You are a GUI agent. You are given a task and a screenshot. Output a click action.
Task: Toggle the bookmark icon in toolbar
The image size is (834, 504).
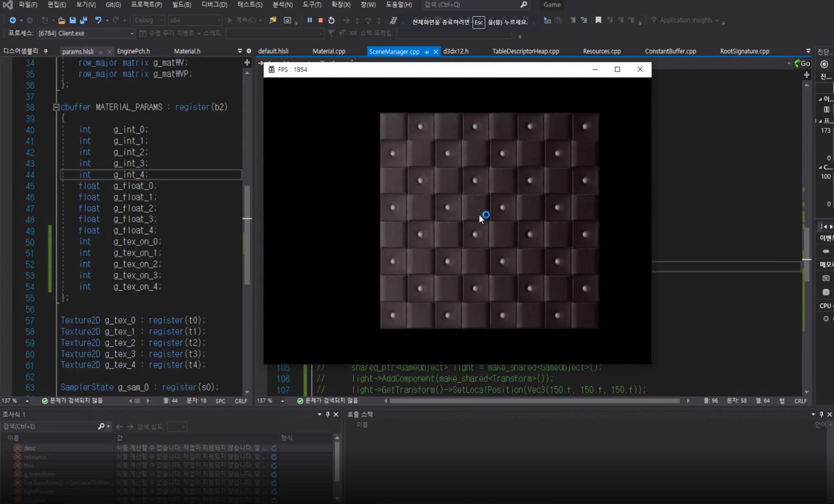point(598,20)
